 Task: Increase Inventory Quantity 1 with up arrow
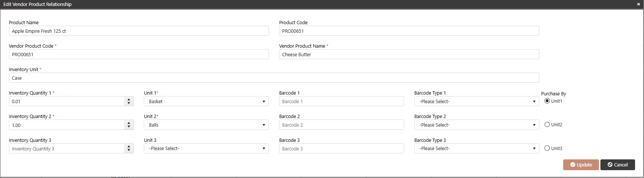(129, 99)
